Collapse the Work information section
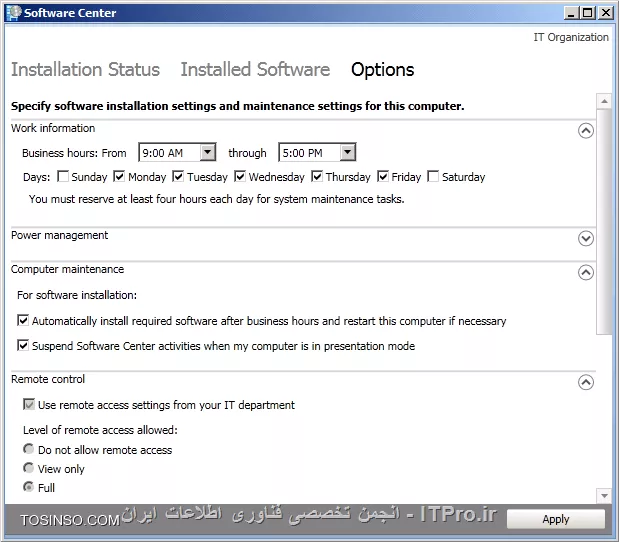 pos(586,131)
